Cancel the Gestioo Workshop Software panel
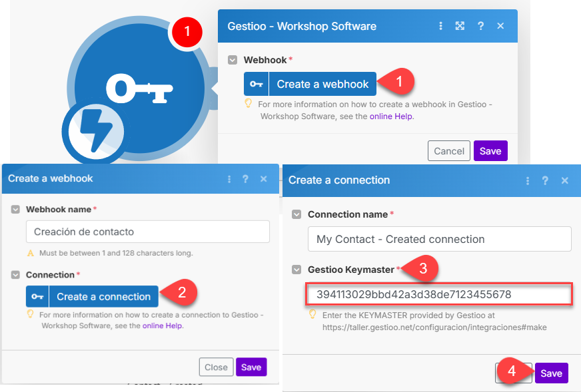 point(448,151)
